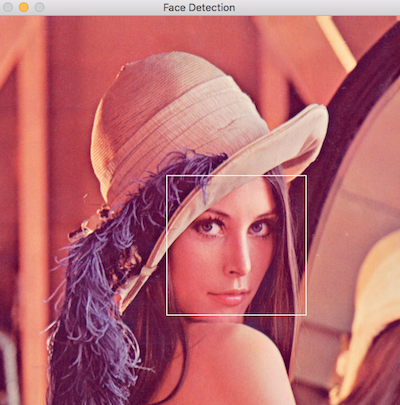Minimize the Face Detection window
Screen dimensions: 400x405
[x=24, y=7]
